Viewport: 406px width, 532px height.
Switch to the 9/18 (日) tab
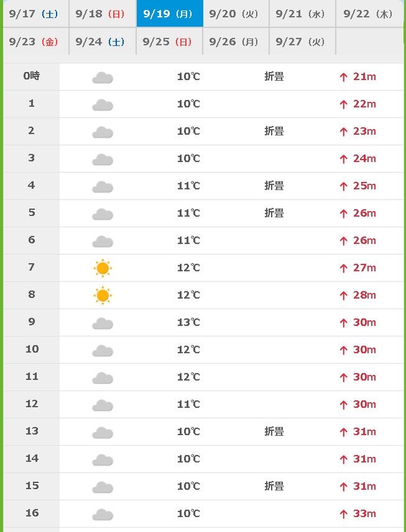pos(103,14)
